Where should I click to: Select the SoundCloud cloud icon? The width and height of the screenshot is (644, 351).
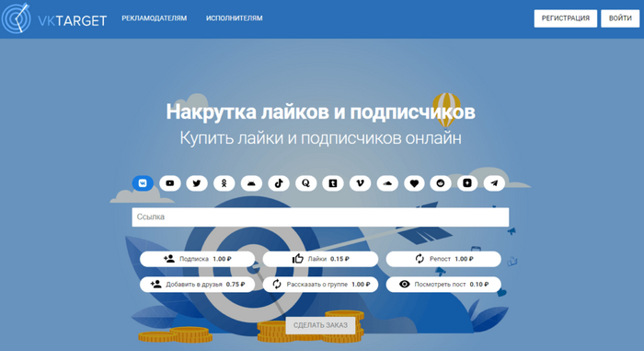[x=387, y=183]
